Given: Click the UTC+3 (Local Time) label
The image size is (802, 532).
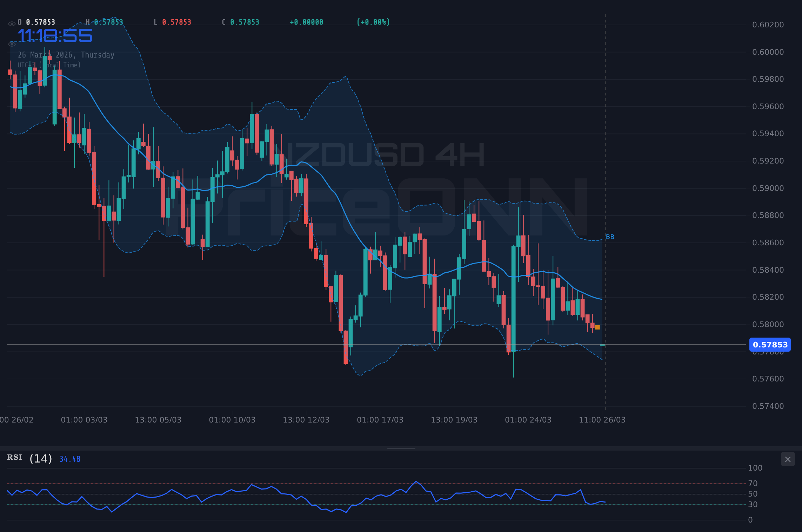Looking at the screenshot, I should point(49,65).
